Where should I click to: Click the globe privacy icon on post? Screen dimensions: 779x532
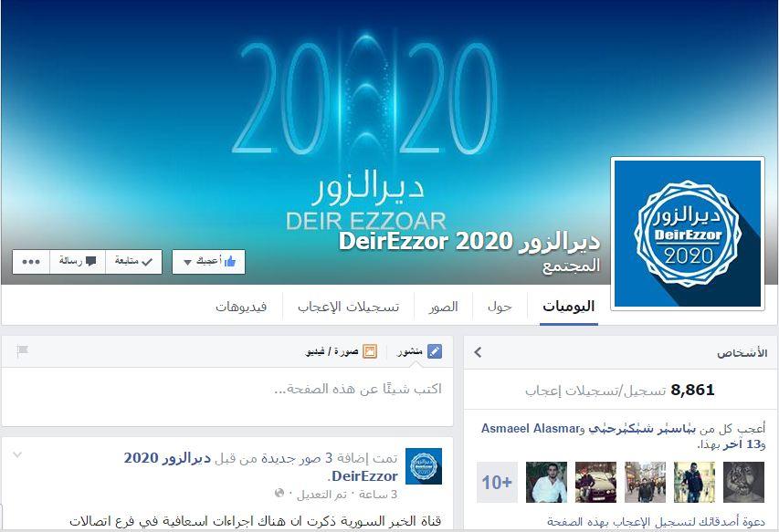(279, 494)
